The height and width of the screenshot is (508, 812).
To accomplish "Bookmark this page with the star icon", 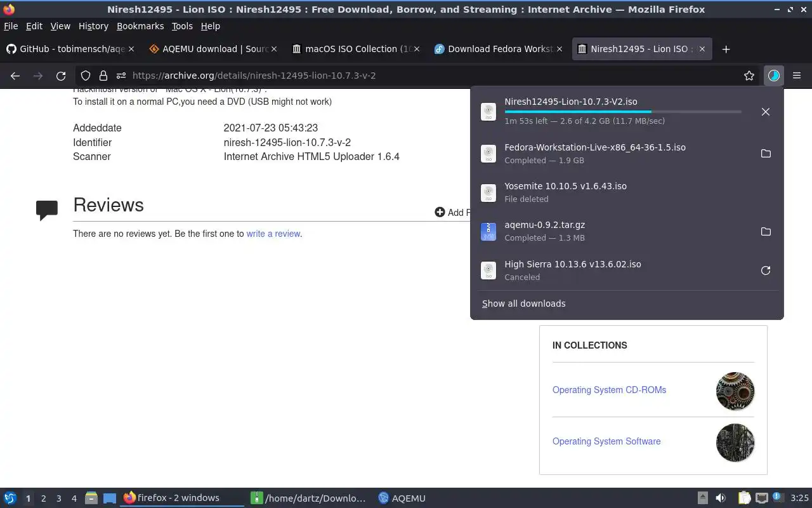I will [749, 76].
